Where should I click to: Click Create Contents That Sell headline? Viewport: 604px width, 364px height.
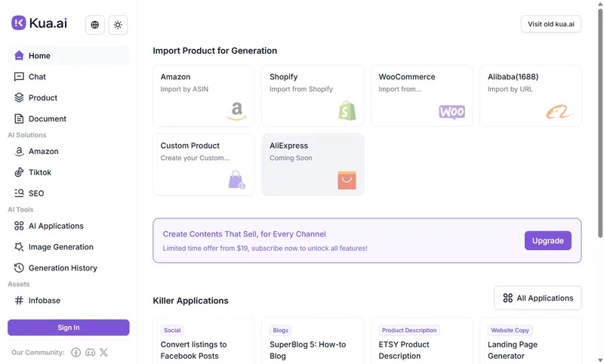click(244, 234)
